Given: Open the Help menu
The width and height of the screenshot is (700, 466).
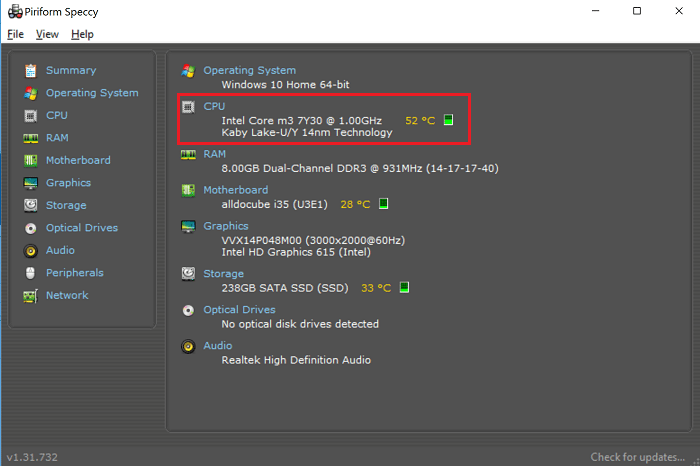Looking at the screenshot, I should pos(82,34).
